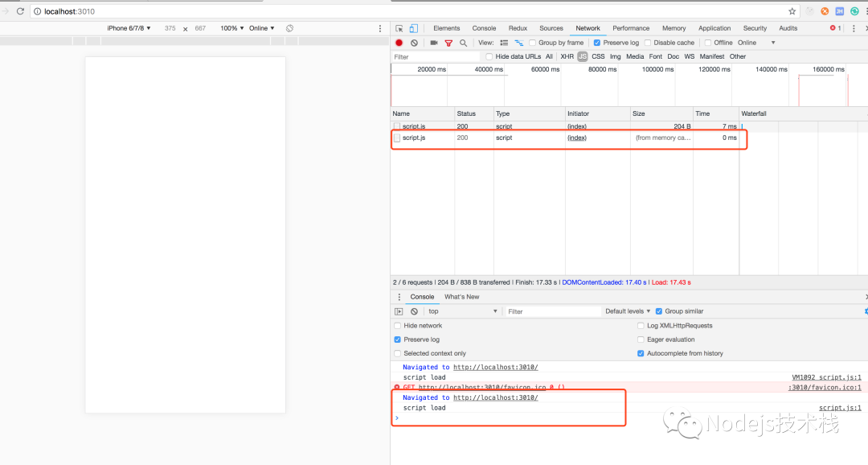Enable Hide data URLs

coord(489,56)
